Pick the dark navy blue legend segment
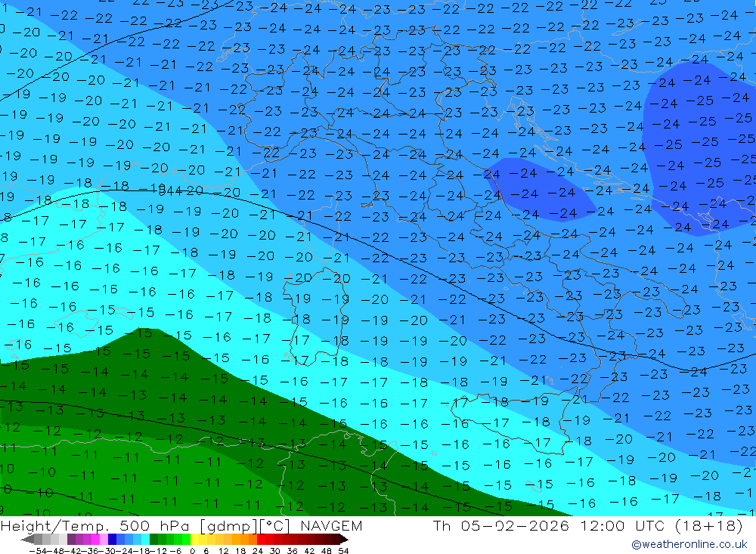Image resolution: width=756 pixels, height=554 pixels. coord(112,539)
